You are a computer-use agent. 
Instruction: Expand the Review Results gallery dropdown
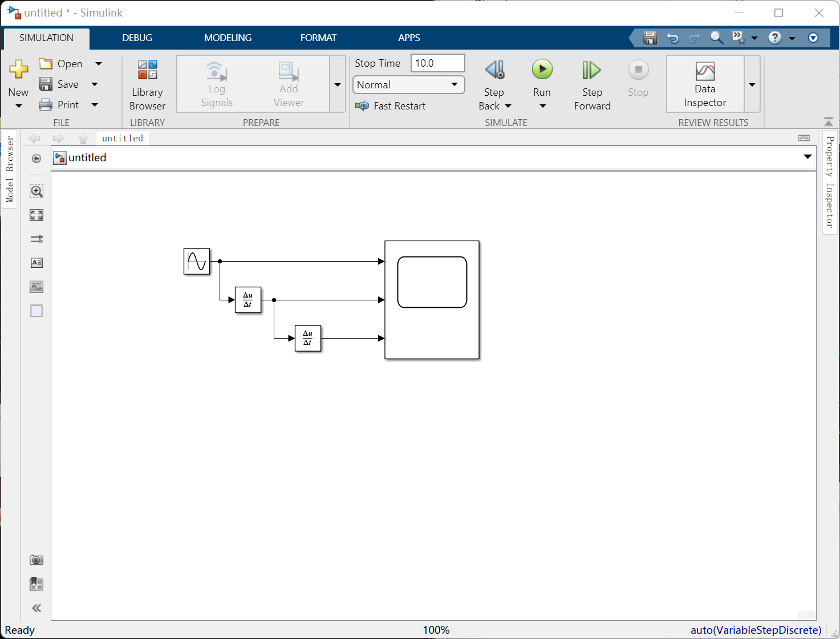tap(752, 84)
